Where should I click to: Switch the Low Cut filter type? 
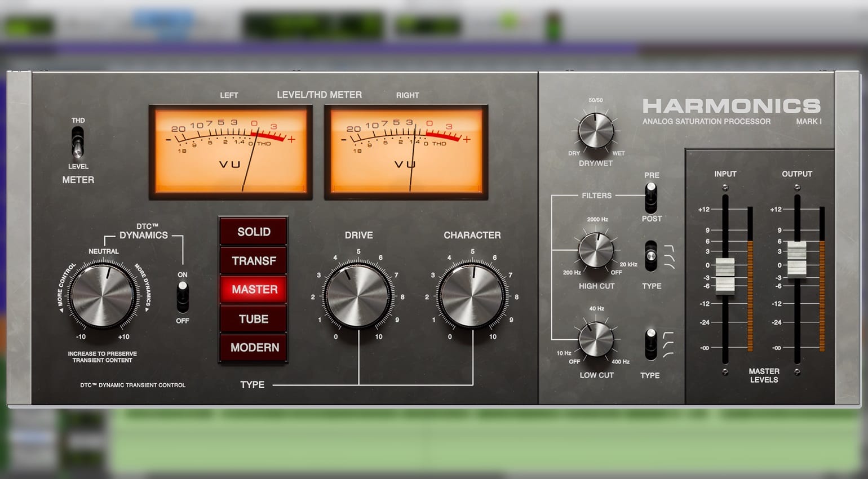click(651, 344)
